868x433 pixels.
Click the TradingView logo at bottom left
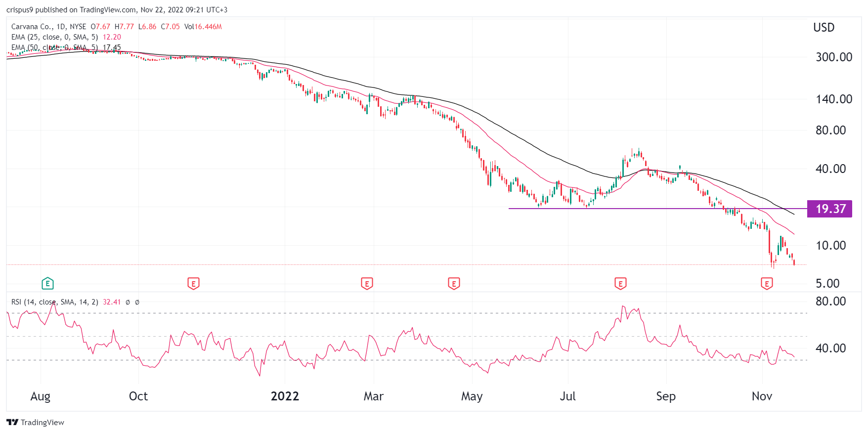35,422
